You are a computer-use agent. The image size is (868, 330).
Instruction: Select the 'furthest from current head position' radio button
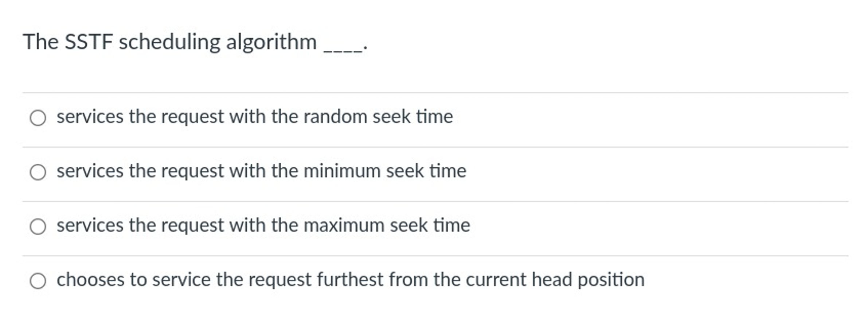(39, 280)
